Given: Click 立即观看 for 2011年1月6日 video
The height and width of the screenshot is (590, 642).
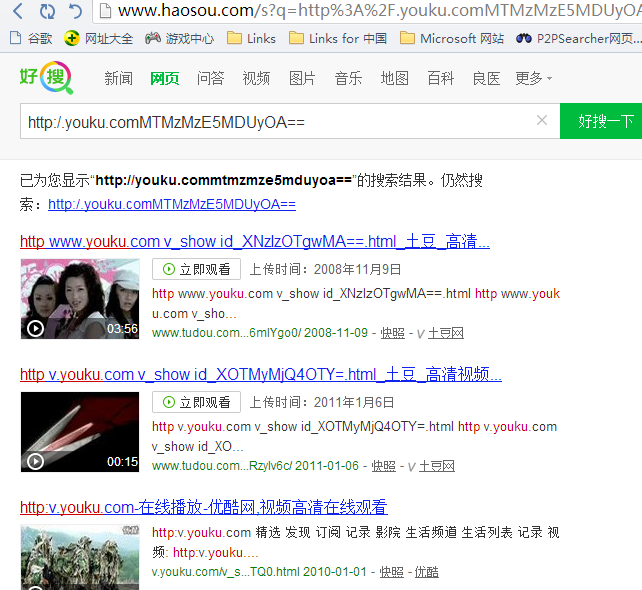Looking at the screenshot, I should [196, 402].
